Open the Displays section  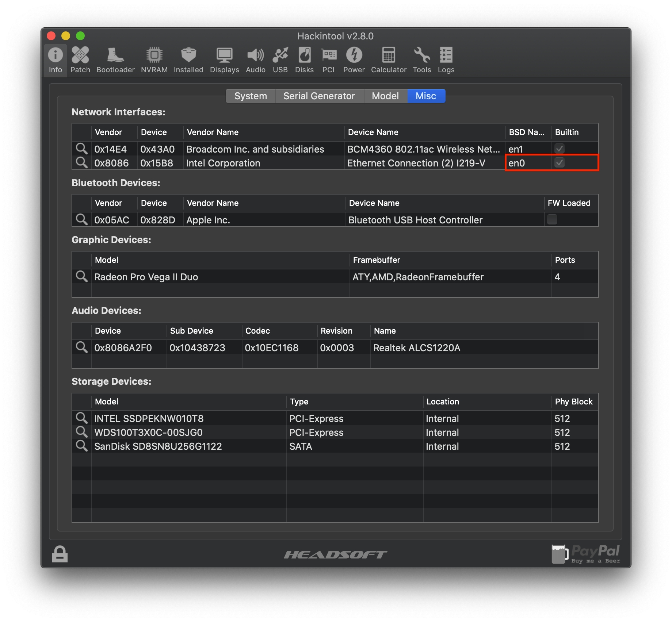[x=224, y=60]
